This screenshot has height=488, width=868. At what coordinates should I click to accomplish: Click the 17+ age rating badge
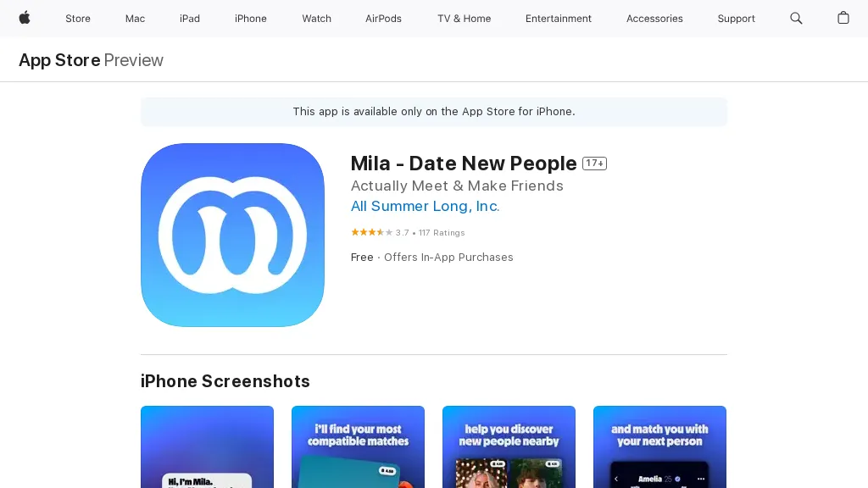(x=594, y=164)
